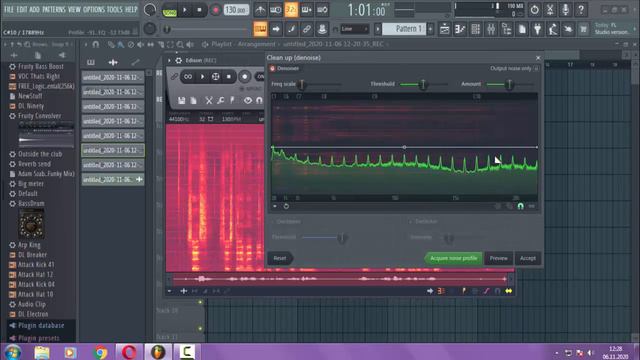Click the microphone recording icon
Image resolution: width=640 pixels, height=360 pixels.
click(565, 9)
